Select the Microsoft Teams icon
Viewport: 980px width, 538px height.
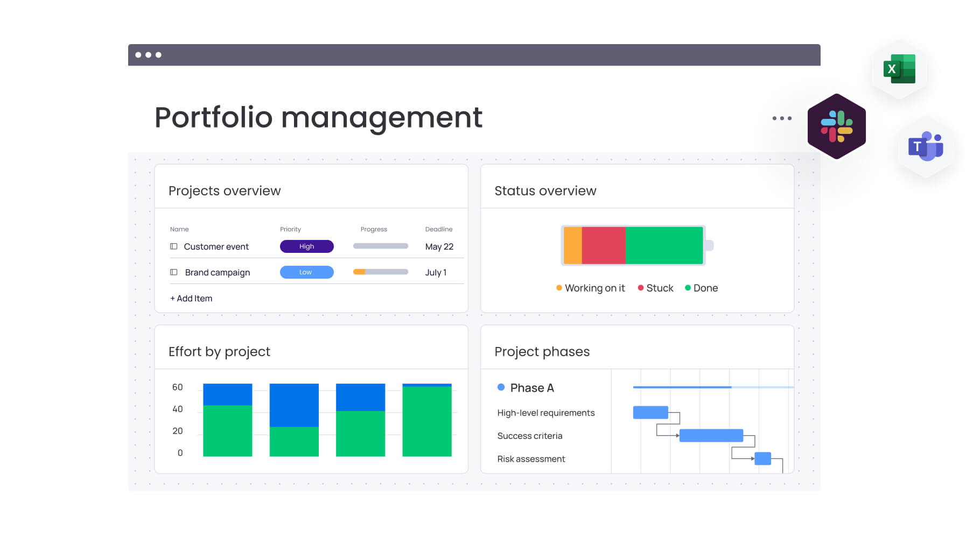(x=925, y=146)
